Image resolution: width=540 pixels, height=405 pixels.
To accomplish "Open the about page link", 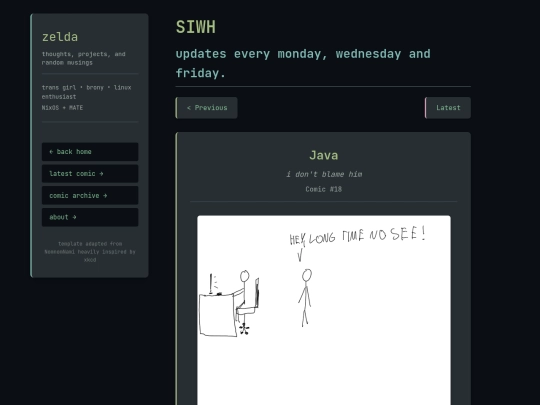I will tap(90, 217).
